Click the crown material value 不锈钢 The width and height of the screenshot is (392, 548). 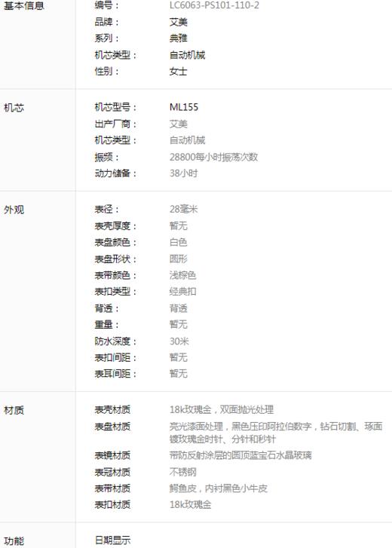coord(182,472)
